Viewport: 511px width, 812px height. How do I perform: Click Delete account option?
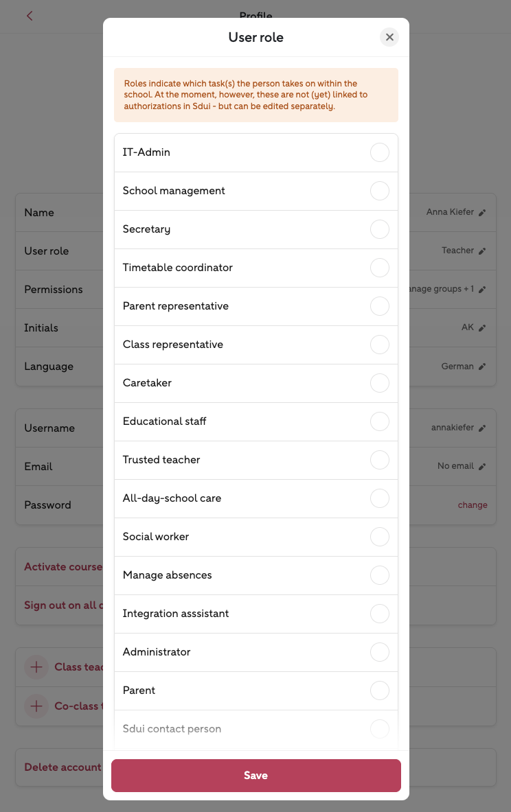point(63,767)
